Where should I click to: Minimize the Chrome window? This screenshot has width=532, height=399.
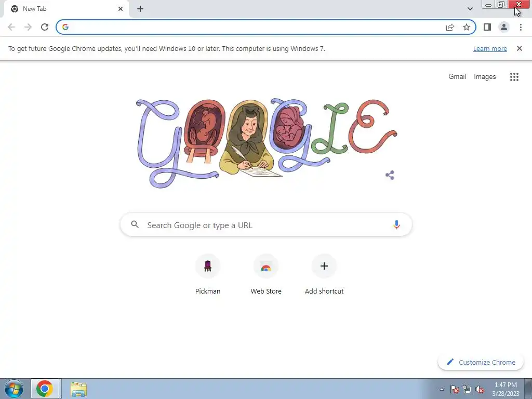pyautogui.click(x=488, y=5)
